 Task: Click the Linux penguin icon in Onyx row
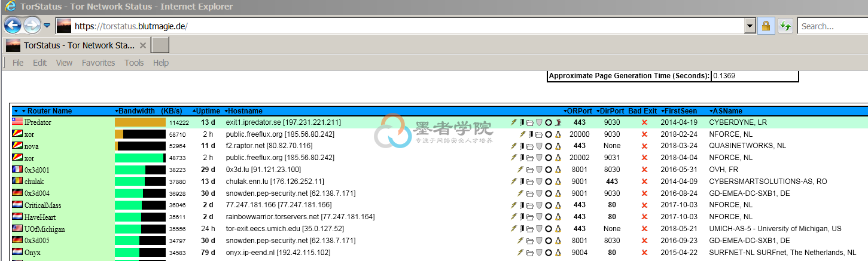558,253
